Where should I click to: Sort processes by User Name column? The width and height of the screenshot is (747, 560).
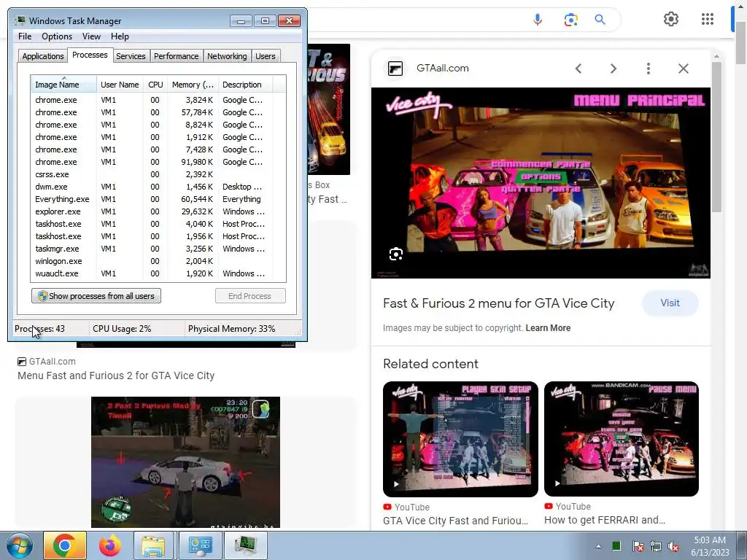click(120, 85)
